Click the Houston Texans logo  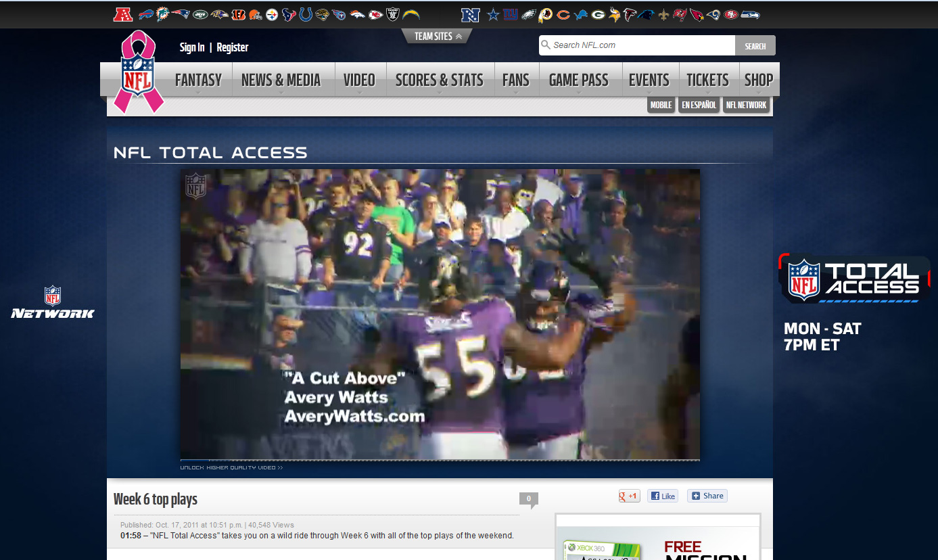pyautogui.click(x=289, y=14)
